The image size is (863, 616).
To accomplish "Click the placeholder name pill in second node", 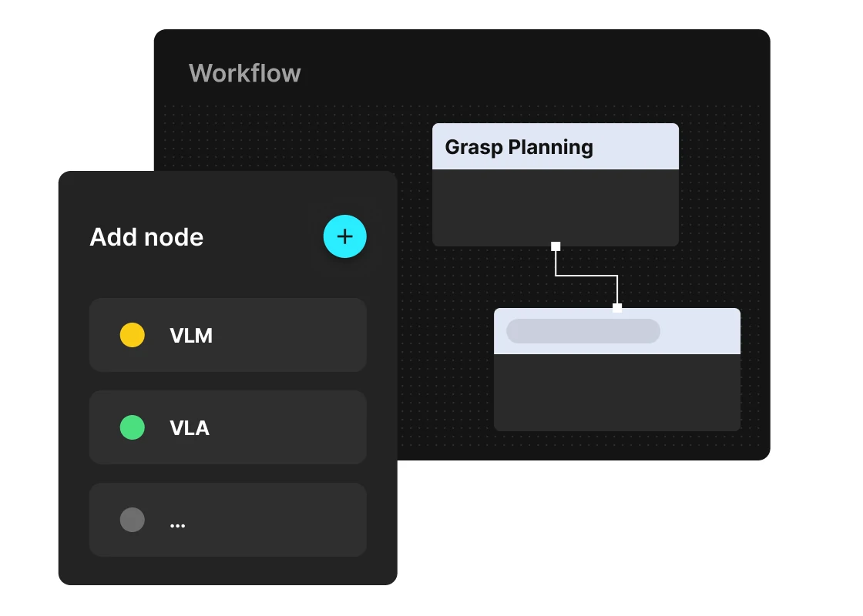I will coord(583,331).
